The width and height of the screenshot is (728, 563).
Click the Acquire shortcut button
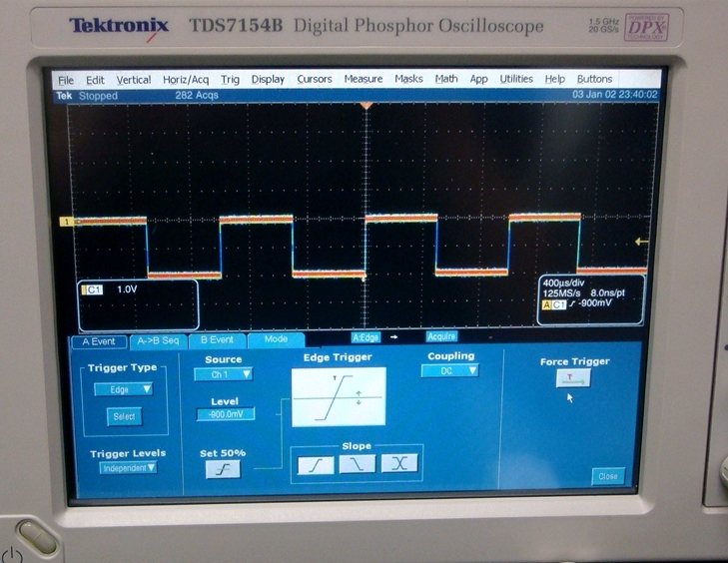click(441, 336)
